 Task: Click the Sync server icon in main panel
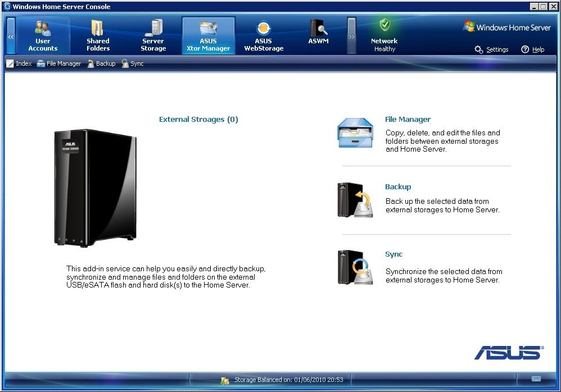355,267
